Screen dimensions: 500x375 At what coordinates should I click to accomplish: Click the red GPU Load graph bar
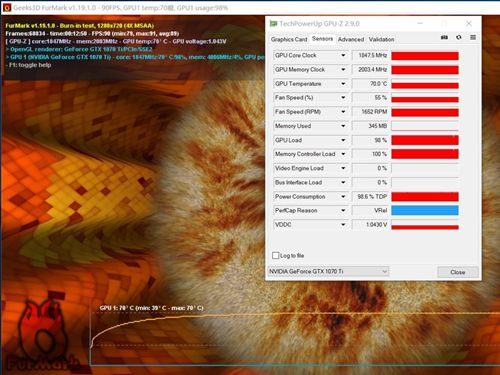click(x=425, y=140)
